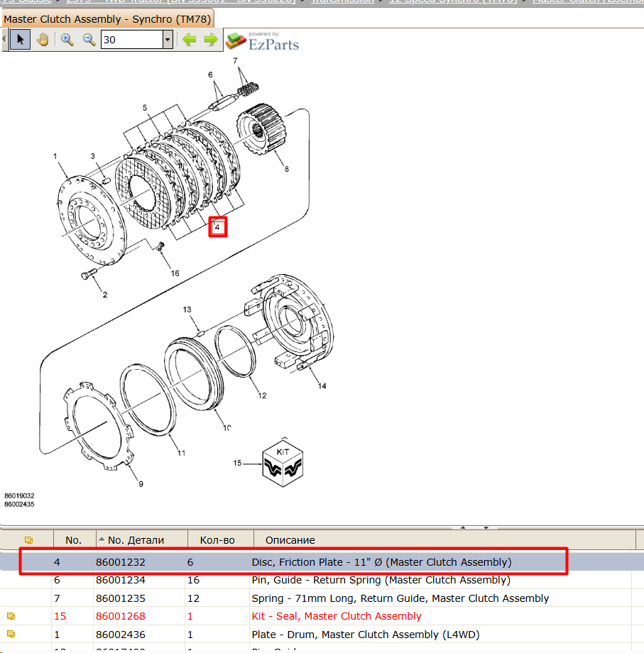
Task: Open the note icon on the 86002436 row
Action: tap(11, 635)
